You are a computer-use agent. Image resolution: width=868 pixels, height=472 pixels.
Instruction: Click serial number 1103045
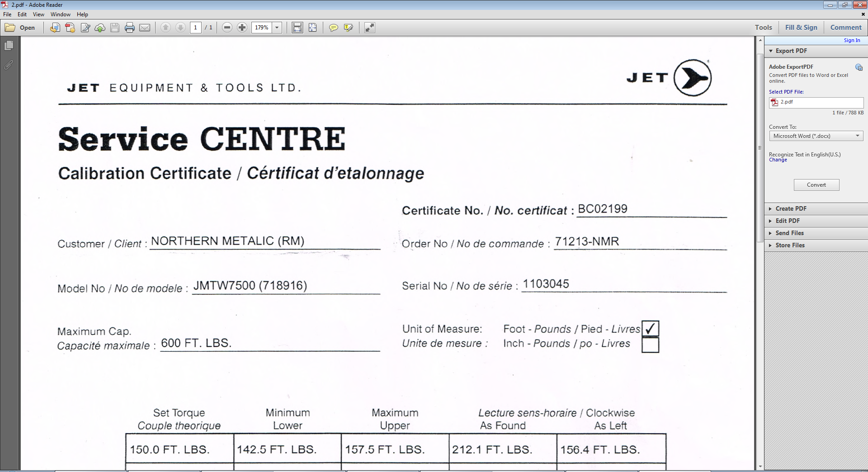pyautogui.click(x=546, y=284)
